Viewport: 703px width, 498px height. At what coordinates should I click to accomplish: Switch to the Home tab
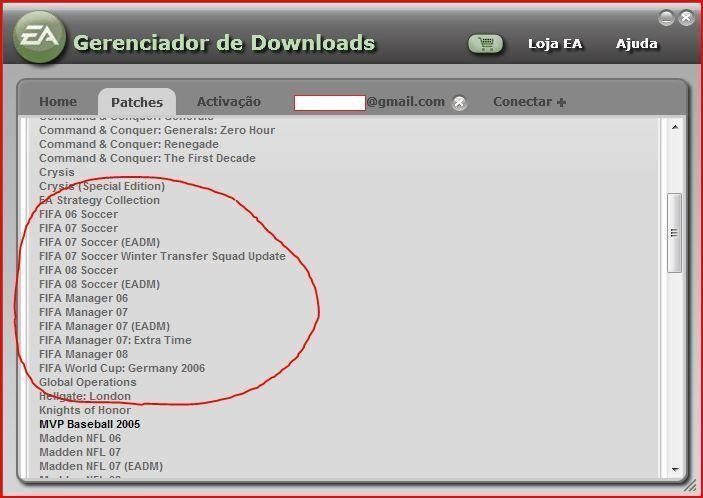coord(58,102)
